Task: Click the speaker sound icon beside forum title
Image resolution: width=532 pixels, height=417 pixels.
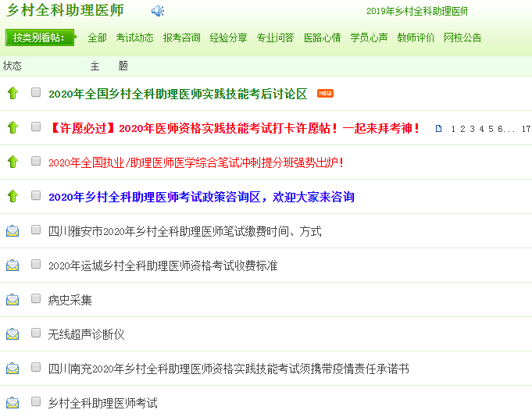Action: [158, 11]
